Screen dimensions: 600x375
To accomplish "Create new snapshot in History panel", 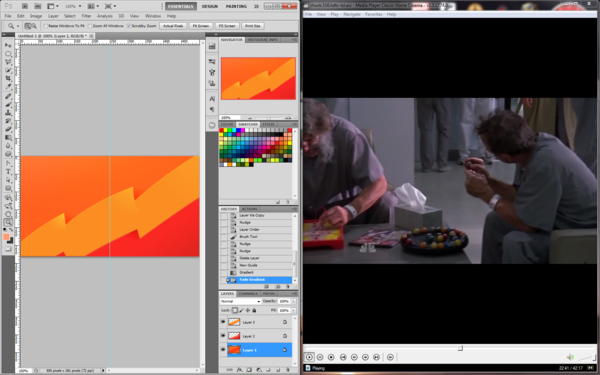I will [278, 286].
